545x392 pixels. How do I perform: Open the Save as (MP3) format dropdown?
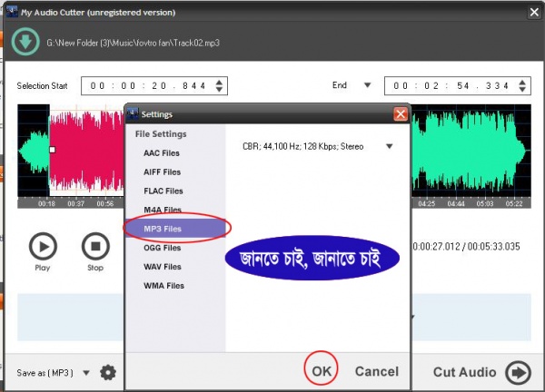[x=86, y=373]
